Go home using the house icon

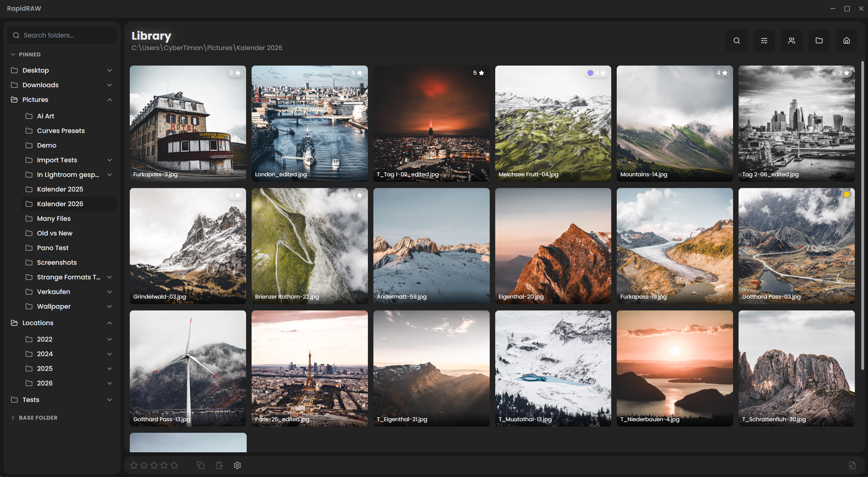846,40
